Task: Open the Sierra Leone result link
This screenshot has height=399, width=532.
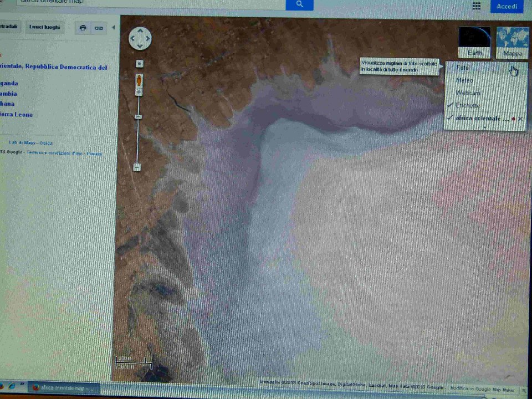Action: tap(17, 115)
